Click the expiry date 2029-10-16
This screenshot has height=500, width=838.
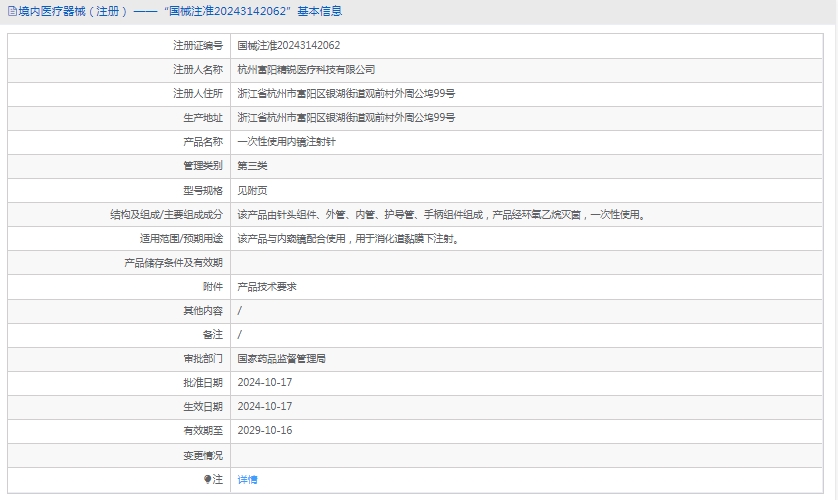(264, 431)
